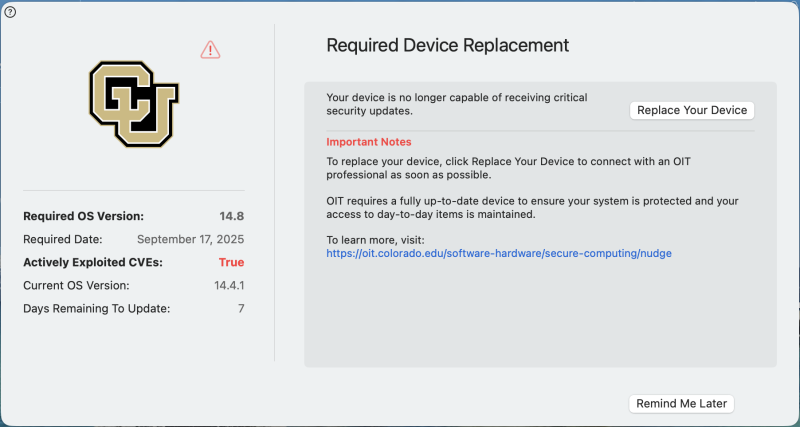The width and height of the screenshot is (800, 427).
Task: Click the red True value
Action: coord(232,263)
